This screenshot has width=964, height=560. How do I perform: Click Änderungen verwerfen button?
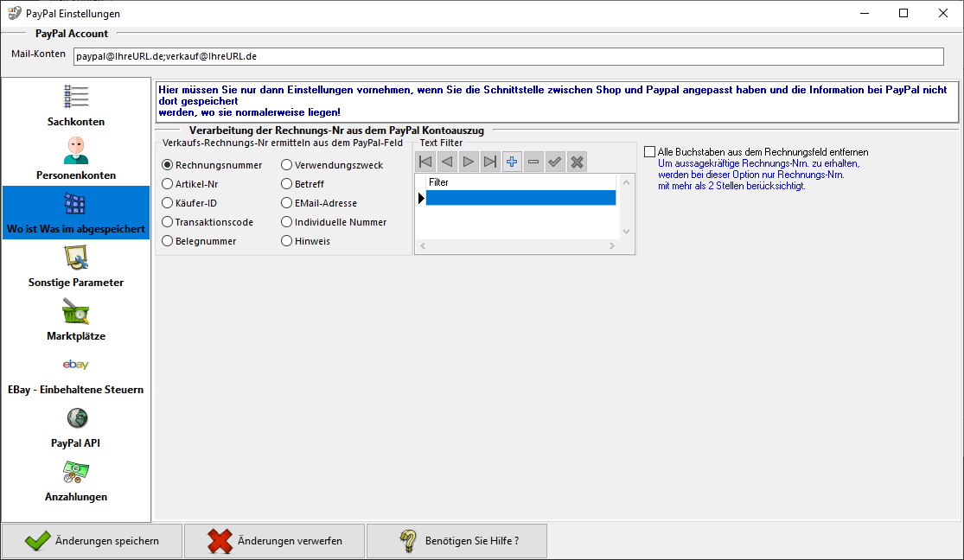click(x=275, y=541)
